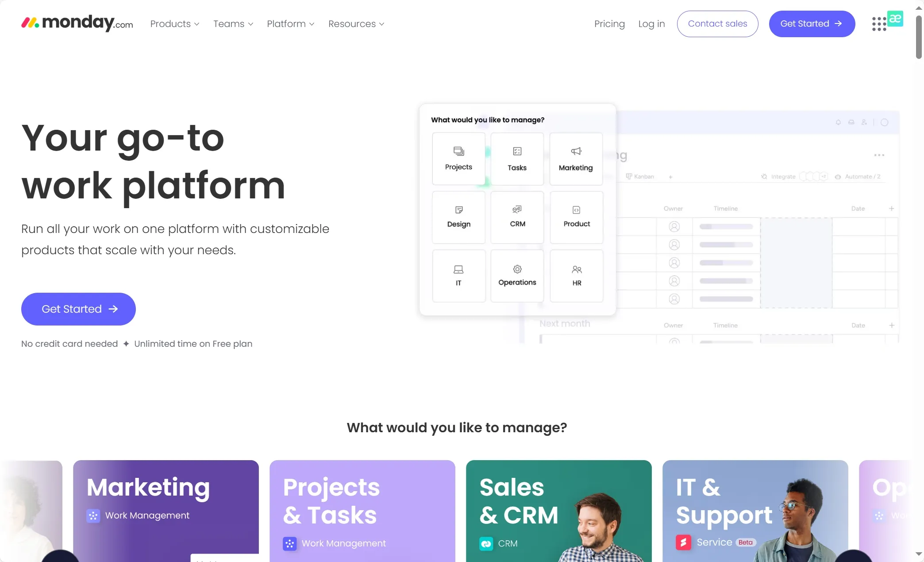Click the Integrate toggle in Kanban view

[782, 176]
